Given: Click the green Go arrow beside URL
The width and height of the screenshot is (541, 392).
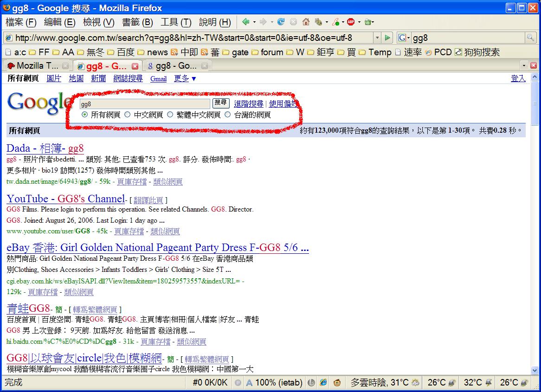Looking at the screenshot, I should 388,38.
